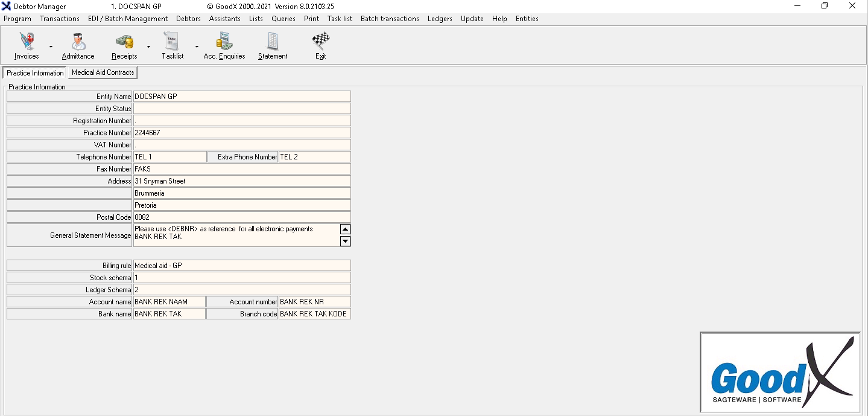Viewport: 868px width, 416px height.
Task: Open the Invoices toolbar icon
Action: pyautogui.click(x=27, y=46)
